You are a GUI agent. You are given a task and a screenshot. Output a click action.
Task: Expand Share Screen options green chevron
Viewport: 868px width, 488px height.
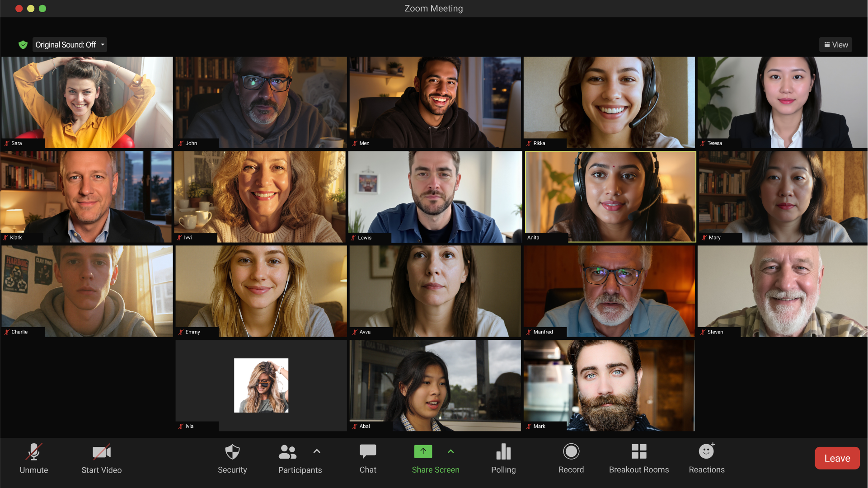[450, 451]
